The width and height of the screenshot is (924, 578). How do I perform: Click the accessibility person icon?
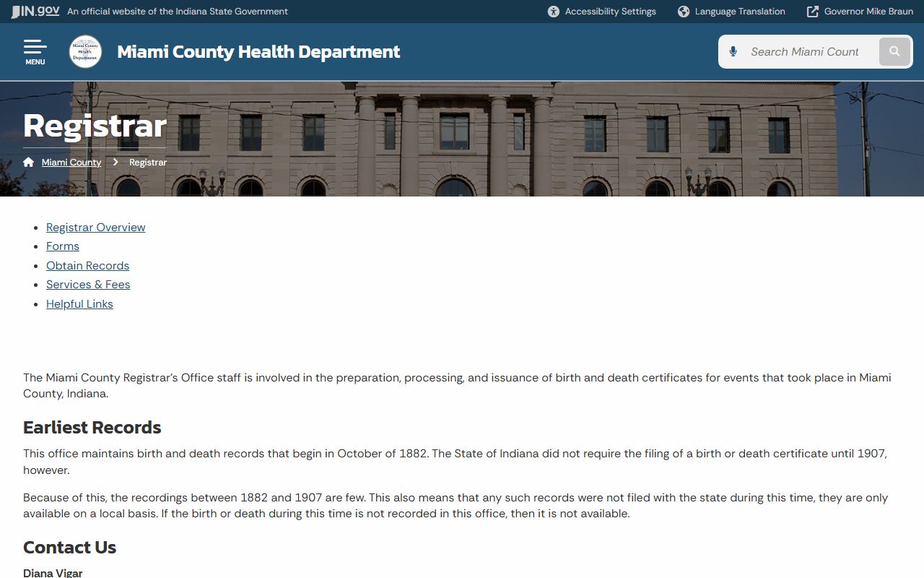[x=554, y=12]
